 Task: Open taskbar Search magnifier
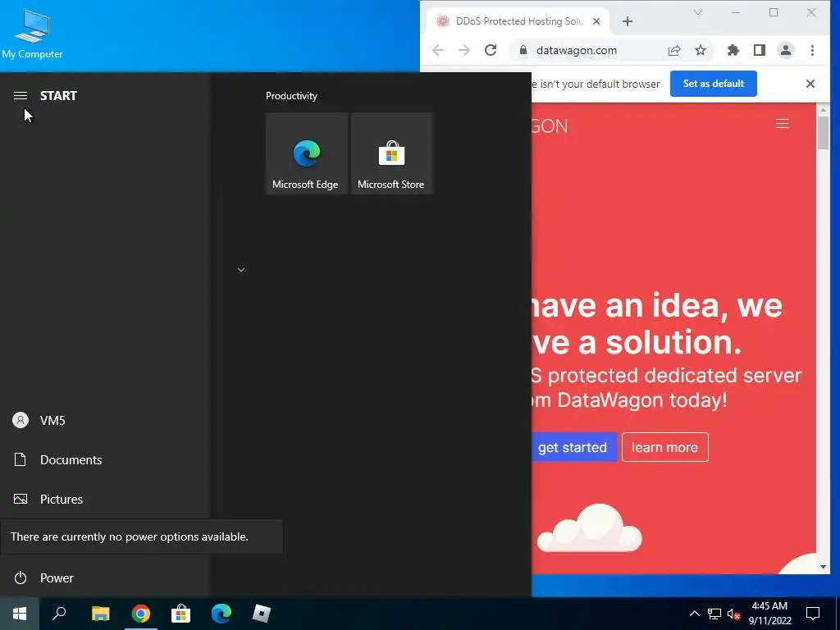pyautogui.click(x=59, y=614)
